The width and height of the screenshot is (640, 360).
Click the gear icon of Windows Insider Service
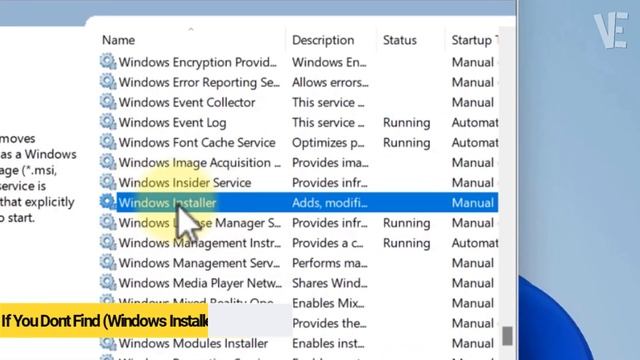108,182
